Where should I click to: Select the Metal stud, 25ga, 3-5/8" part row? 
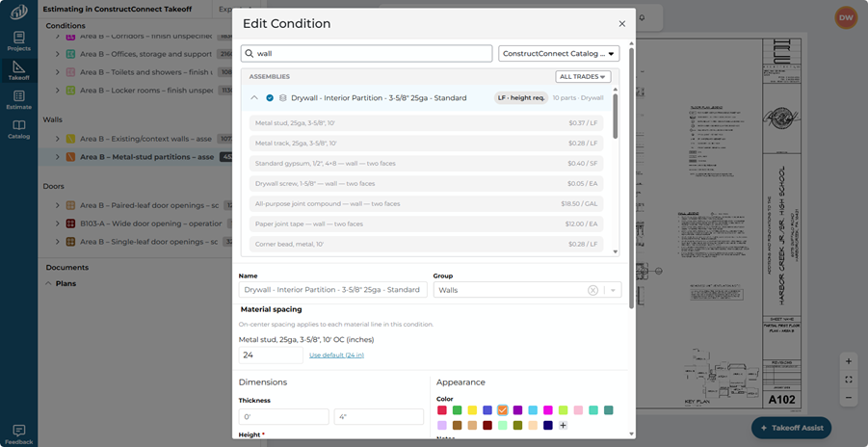tap(426, 123)
